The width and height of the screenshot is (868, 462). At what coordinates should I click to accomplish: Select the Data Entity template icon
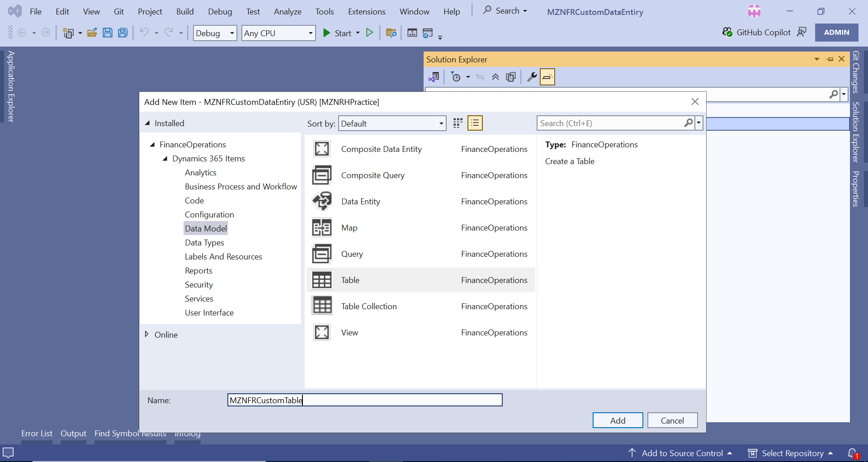coord(322,202)
